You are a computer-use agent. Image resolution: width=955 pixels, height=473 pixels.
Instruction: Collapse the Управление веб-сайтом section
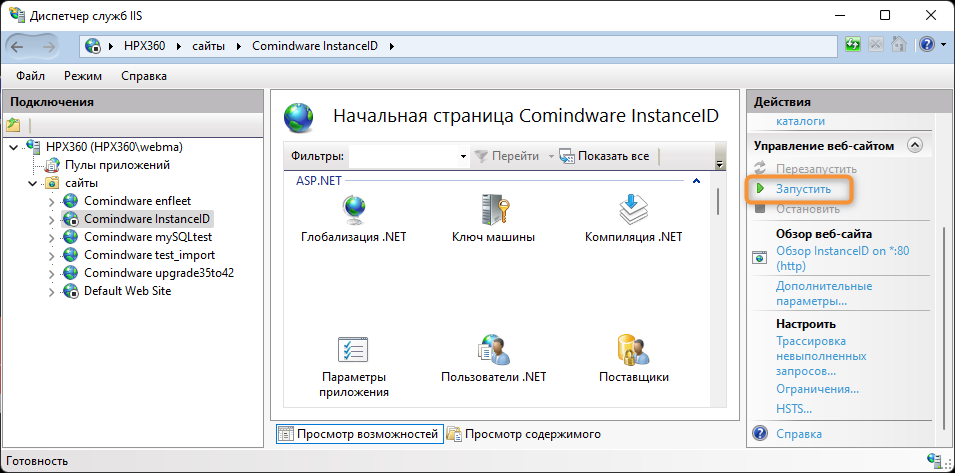(x=915, y=145)
